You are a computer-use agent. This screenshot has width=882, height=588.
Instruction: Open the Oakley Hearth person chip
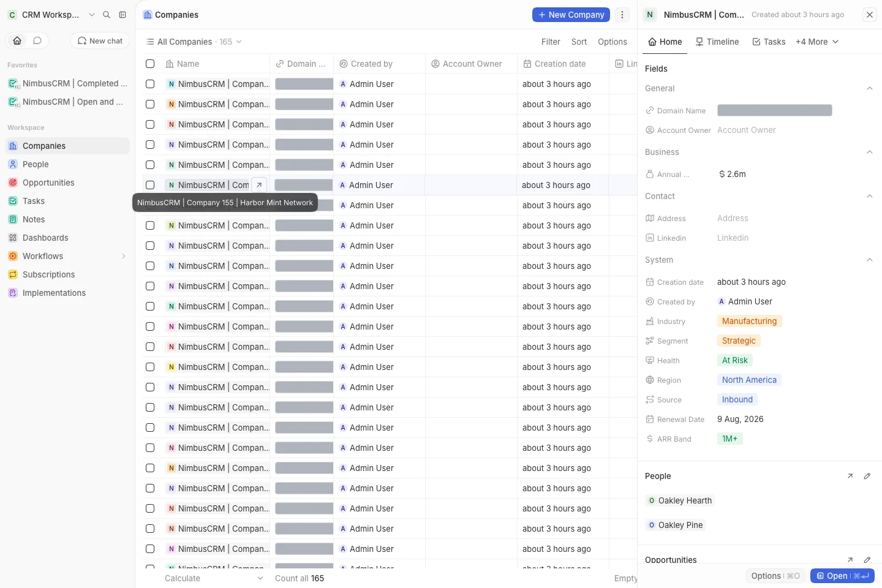pos(679,500)
